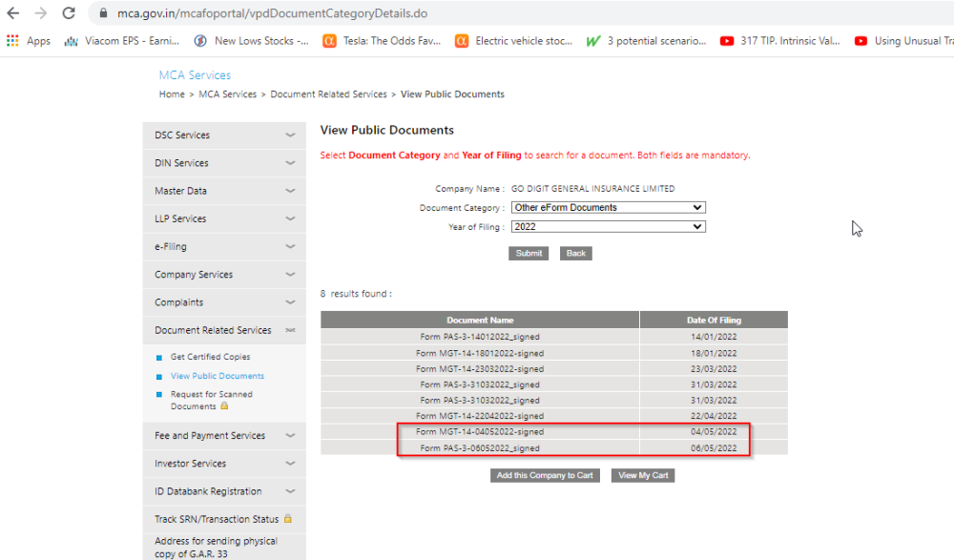
Task: Go to Home breadcrumb
Action: tap(172, 94)
